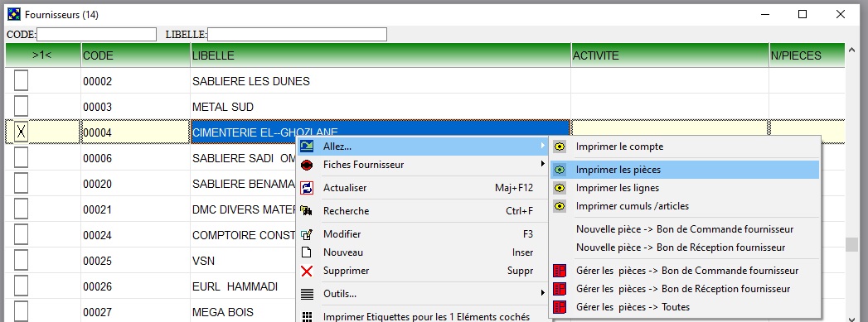
Task: Select the MEGA BOIS row label
Action: (x=223, y=312)
